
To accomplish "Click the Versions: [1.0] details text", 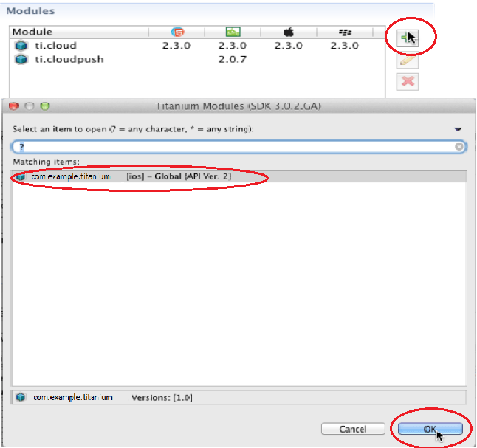I will click(x=162, y=398).
